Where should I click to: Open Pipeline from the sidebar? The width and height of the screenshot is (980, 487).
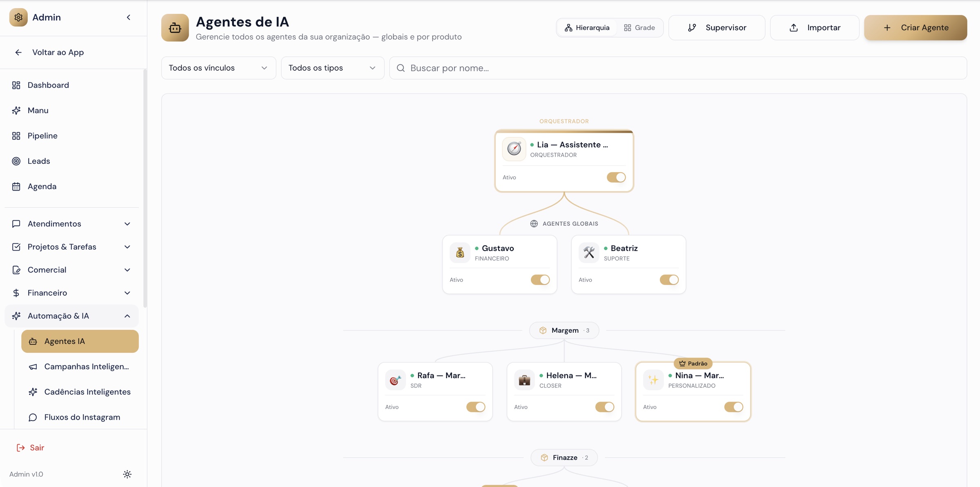tap(72, 136)
